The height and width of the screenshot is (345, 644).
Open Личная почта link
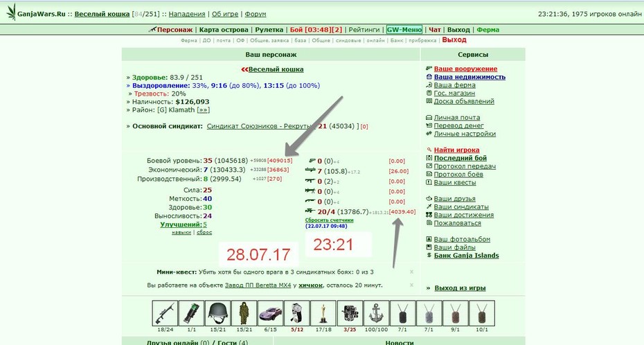point(457,118)
